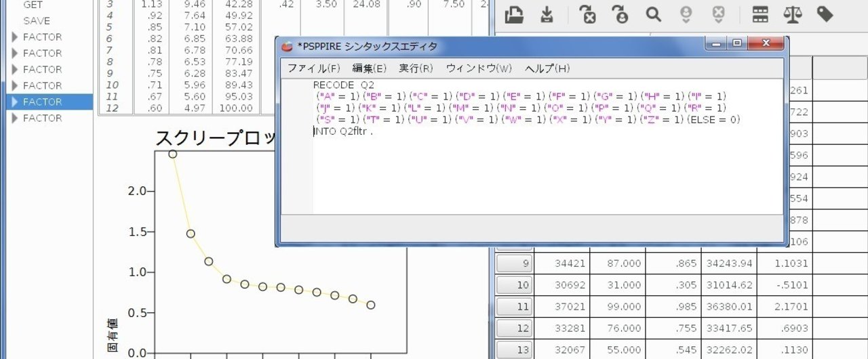Click cell .755 in data sheet

pos(673,329)
